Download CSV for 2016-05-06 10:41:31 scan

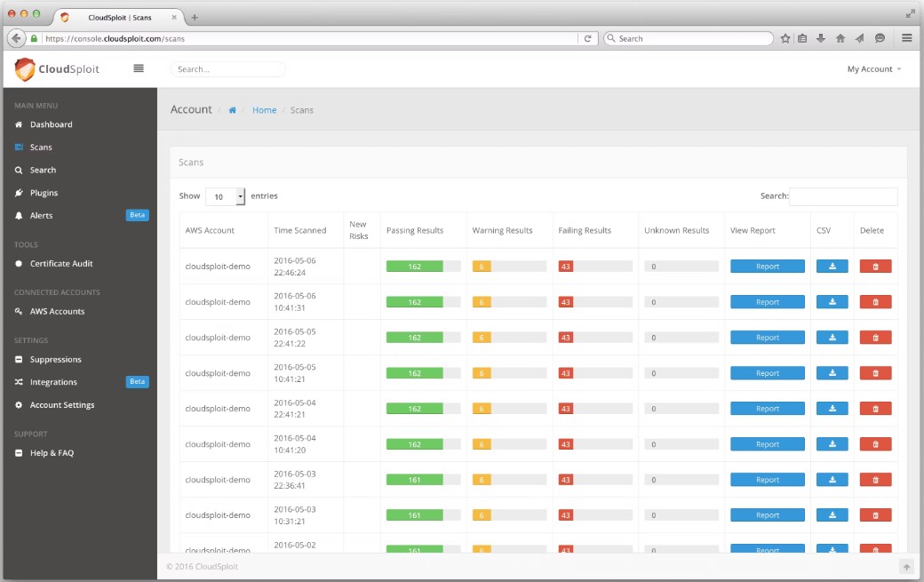point(832,301)
